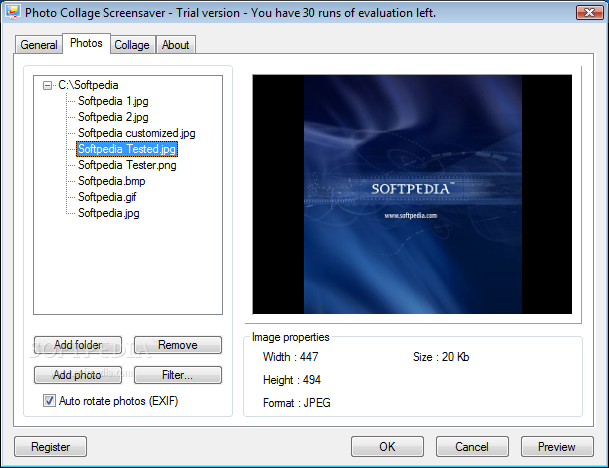This screenshot has height=468, width=609.
Task: Click the Format : JPEG value
Action: 297,403
